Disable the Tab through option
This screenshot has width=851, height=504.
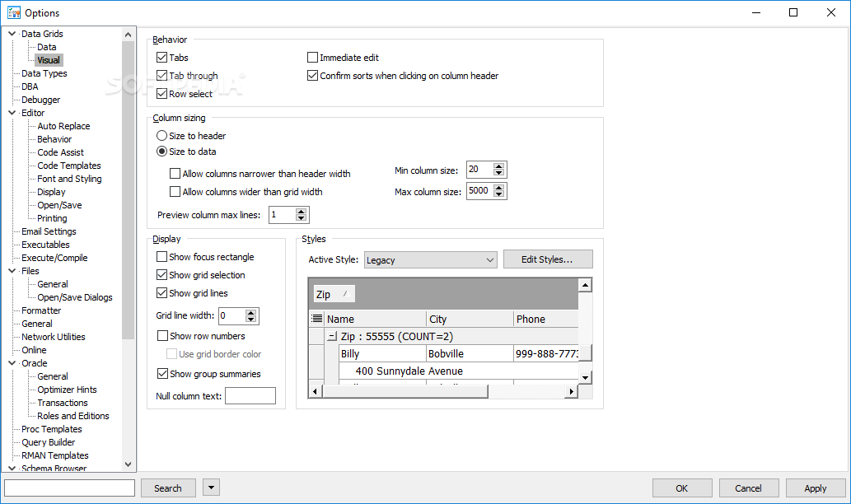[x=161, y=76]
